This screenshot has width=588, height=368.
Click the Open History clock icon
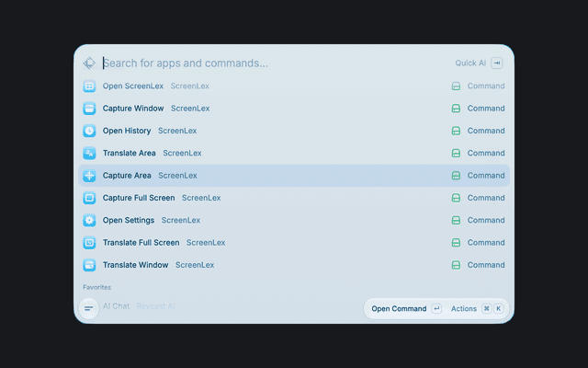pos(89,131)
